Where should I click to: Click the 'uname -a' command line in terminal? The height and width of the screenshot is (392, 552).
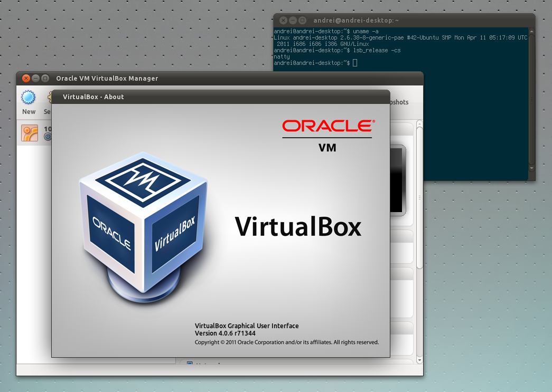click(x=326, y=31)
